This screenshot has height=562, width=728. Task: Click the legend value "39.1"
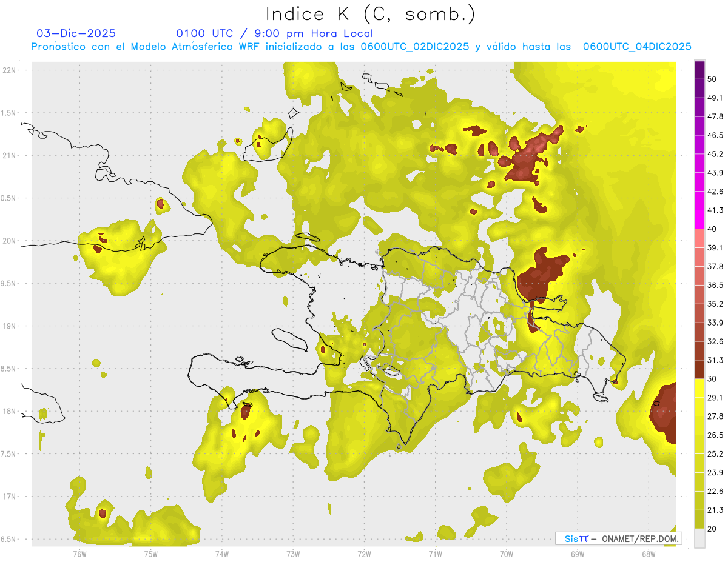(715, 248)
